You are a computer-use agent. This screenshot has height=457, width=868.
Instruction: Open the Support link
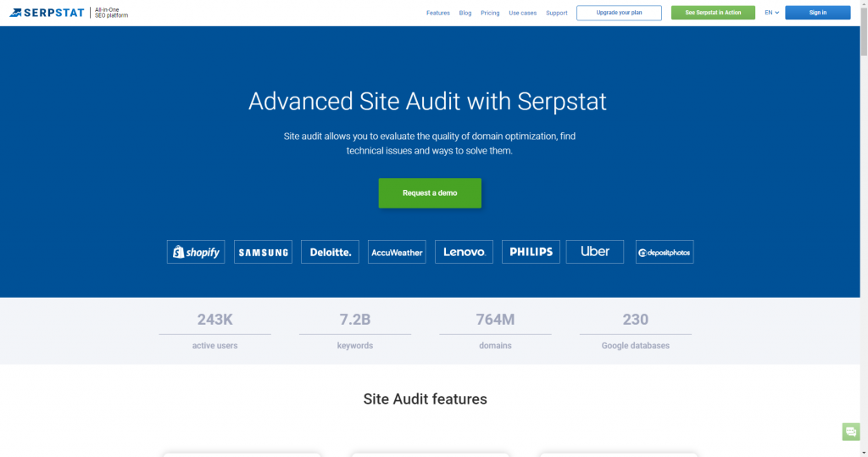tap(557, 13)
